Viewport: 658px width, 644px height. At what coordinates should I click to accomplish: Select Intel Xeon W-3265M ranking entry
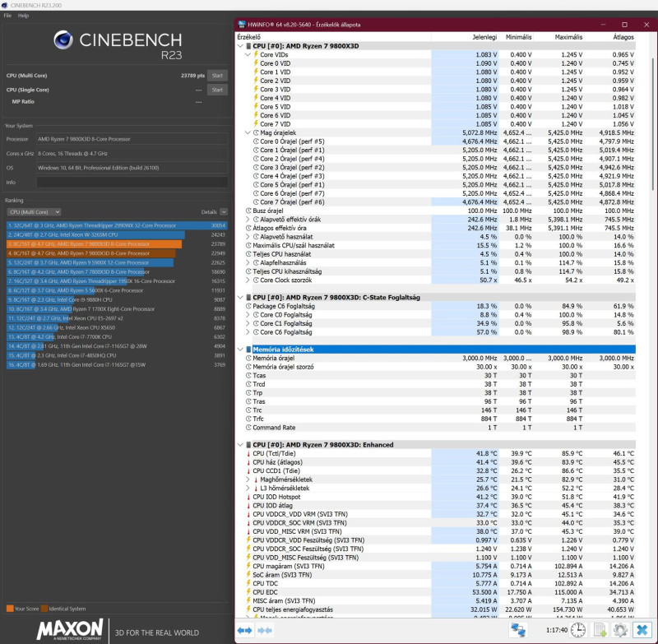117,234
